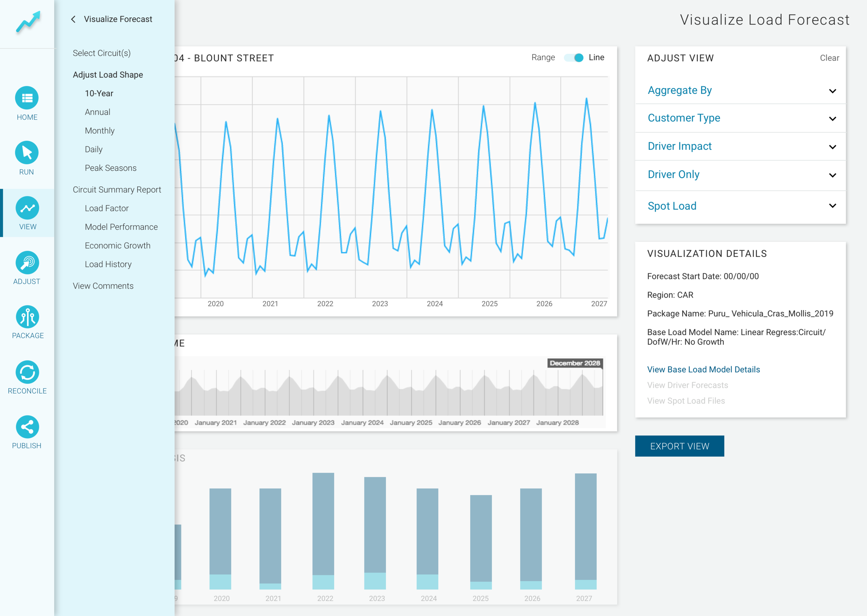Screen dimensions: 867x616
Task: Open the View chart icon
Action: click(x=27, y=208)
